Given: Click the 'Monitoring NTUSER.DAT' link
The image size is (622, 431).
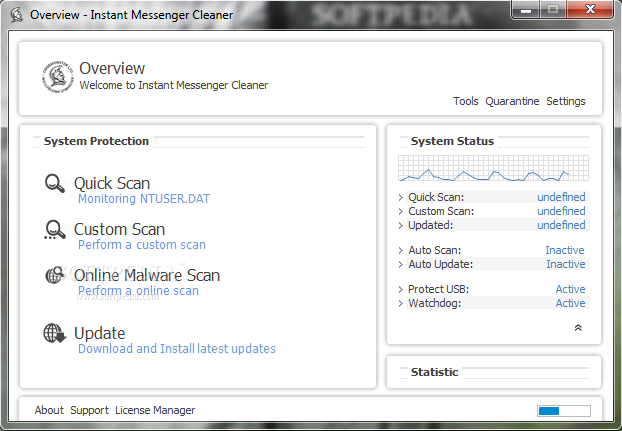Looking at the screenshot, I should click(x=144, y=199).
